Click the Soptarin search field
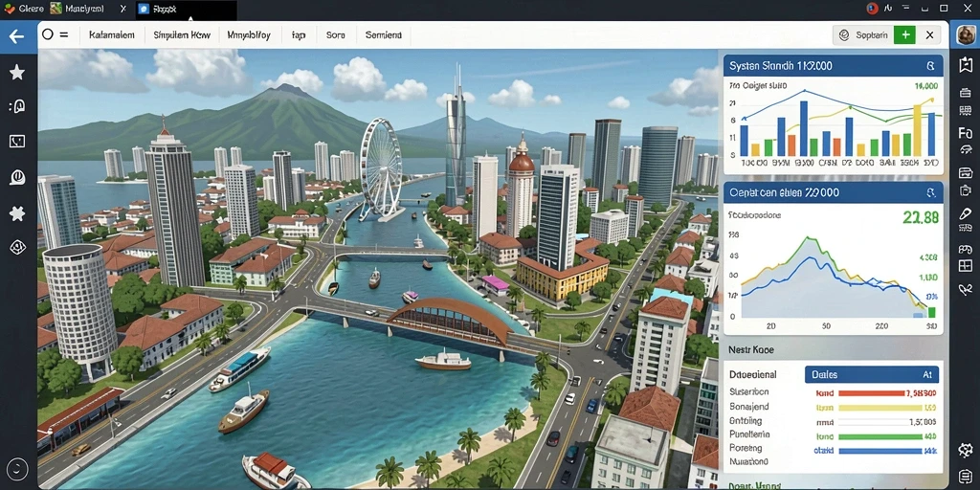The height and width of the screenshot is (490, 980). point(864,35)
